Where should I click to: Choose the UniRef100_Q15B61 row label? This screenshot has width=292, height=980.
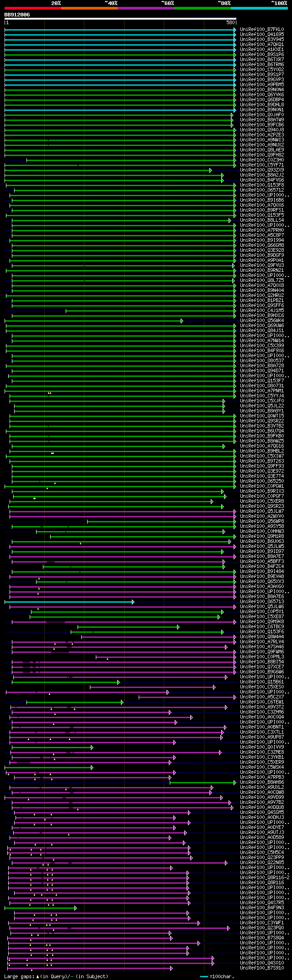pyautogui.click(x=262, y=682)
